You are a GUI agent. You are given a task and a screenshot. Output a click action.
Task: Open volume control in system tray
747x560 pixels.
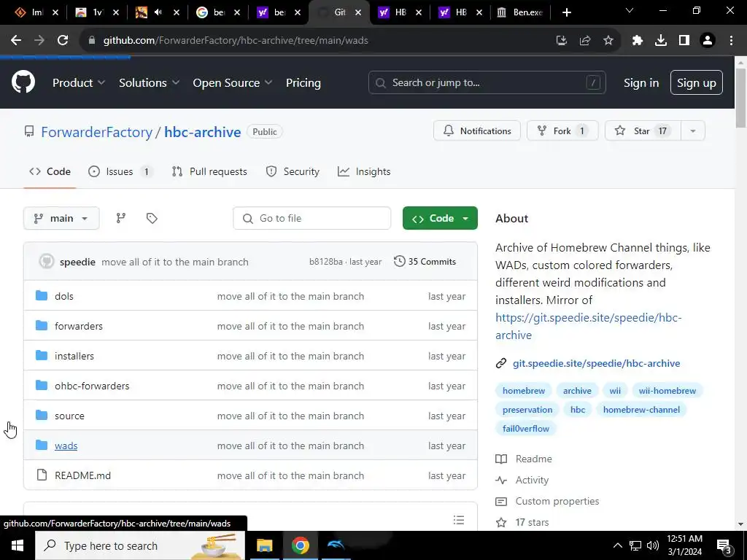653,545
